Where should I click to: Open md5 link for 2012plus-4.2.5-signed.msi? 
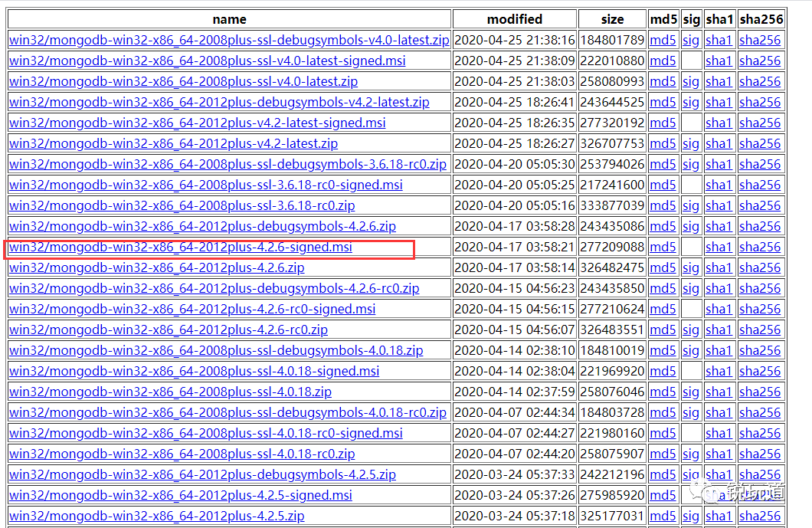coord(663,496)
